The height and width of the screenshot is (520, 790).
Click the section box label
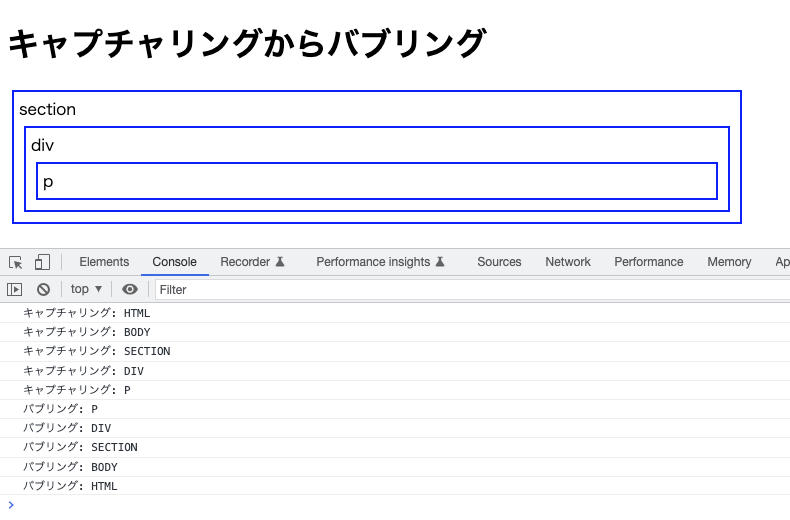[47, 109]
